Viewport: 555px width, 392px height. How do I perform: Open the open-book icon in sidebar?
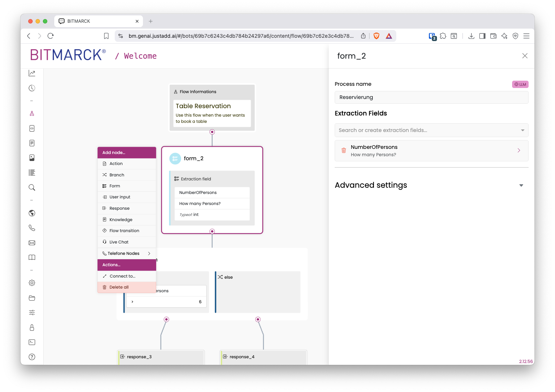click(32, 257)
